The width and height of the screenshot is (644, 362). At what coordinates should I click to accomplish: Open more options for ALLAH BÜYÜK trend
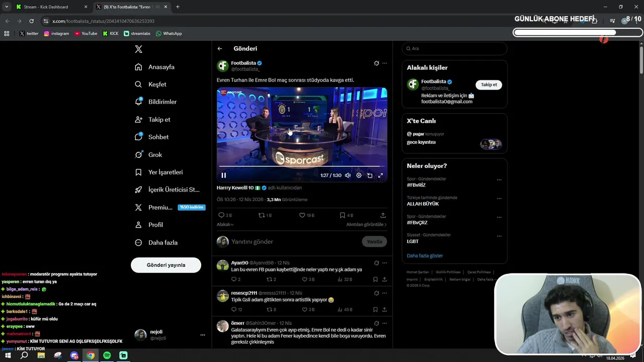click(499, 199)
